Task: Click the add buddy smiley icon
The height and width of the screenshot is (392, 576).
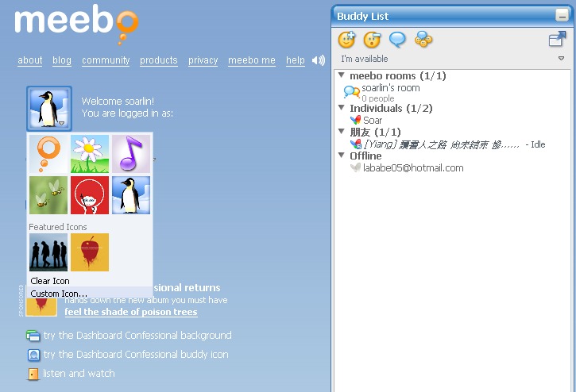Action: pyautogui.click(x=346, y=40)
